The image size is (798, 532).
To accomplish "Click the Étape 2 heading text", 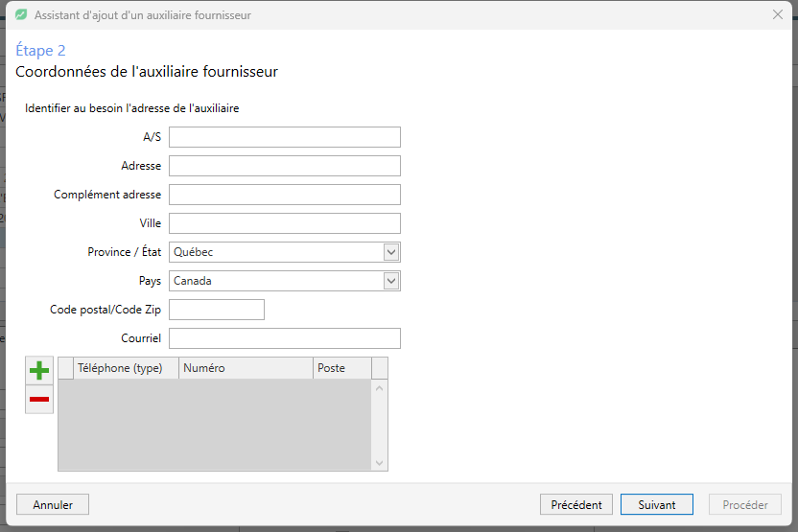I will 40,51.
